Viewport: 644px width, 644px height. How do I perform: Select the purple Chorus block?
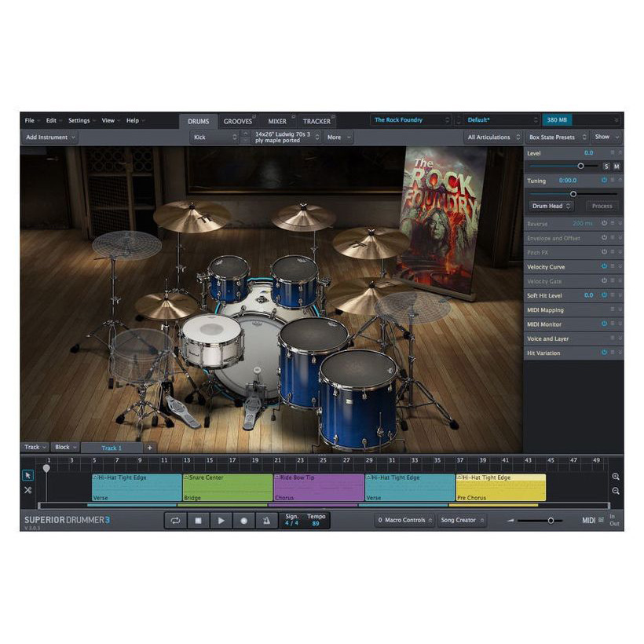pos(319,488)
